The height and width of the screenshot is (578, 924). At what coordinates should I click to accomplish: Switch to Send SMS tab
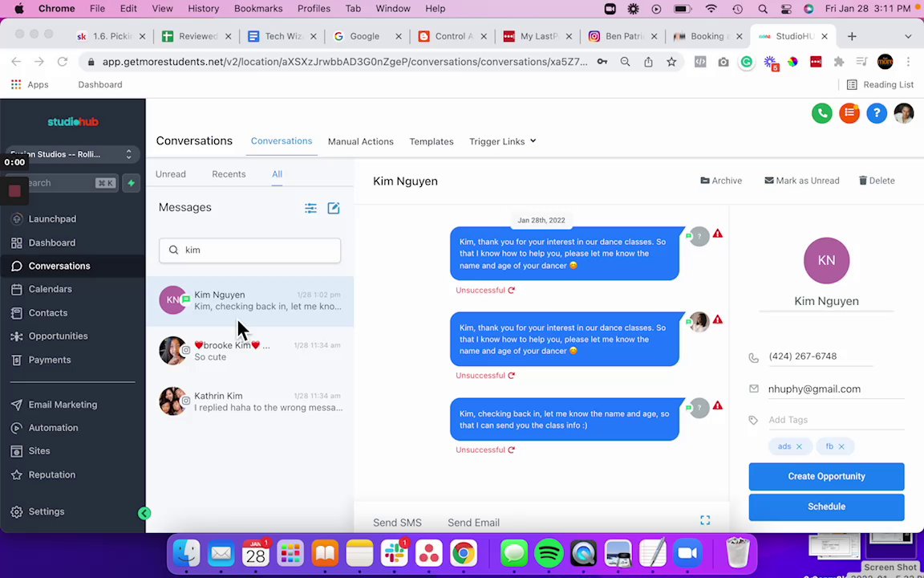point(397,523)
